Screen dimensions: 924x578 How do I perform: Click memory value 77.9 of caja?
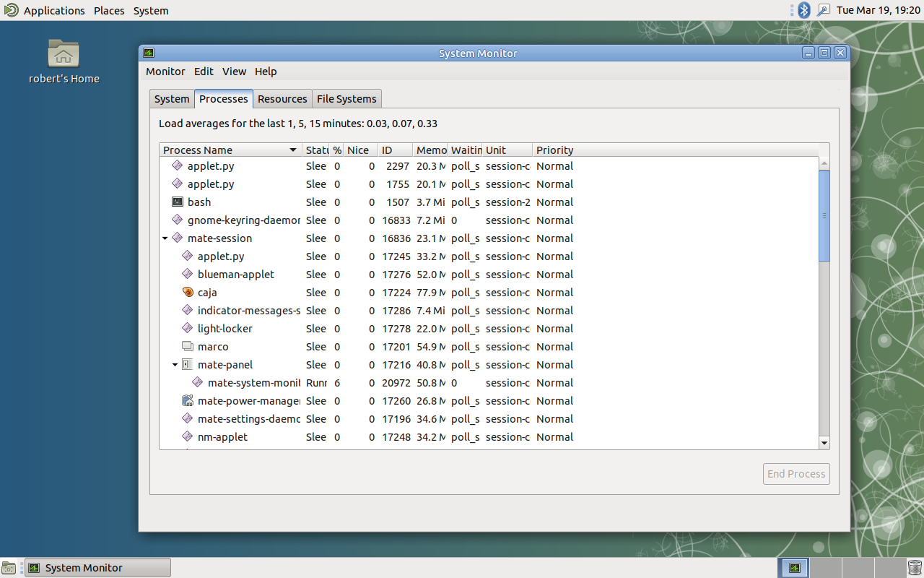pyautogui.click(x=431, y=293)
